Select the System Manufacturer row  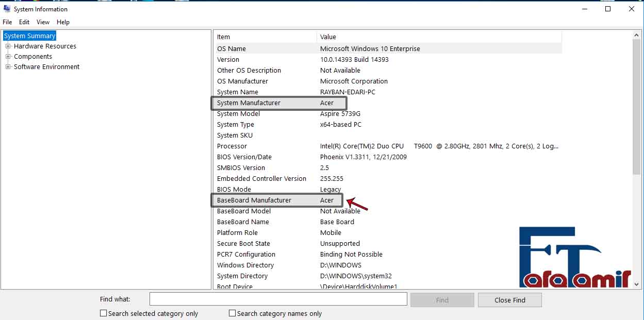coord(388,103)
